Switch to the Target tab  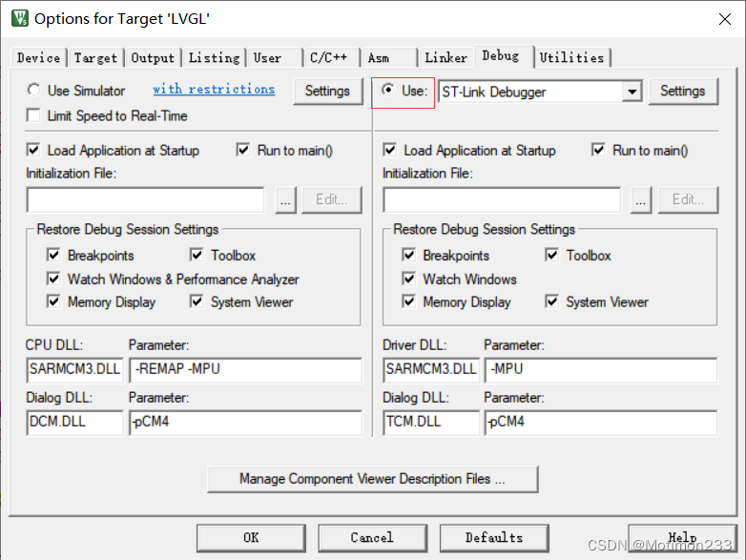click(95, 57)
